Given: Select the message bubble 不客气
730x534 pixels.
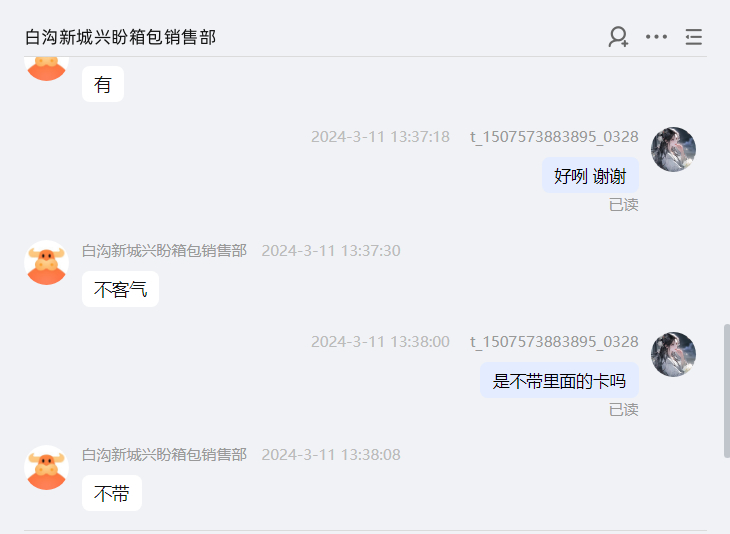Looking at the screenshot, I should click(x=121, y=289).
